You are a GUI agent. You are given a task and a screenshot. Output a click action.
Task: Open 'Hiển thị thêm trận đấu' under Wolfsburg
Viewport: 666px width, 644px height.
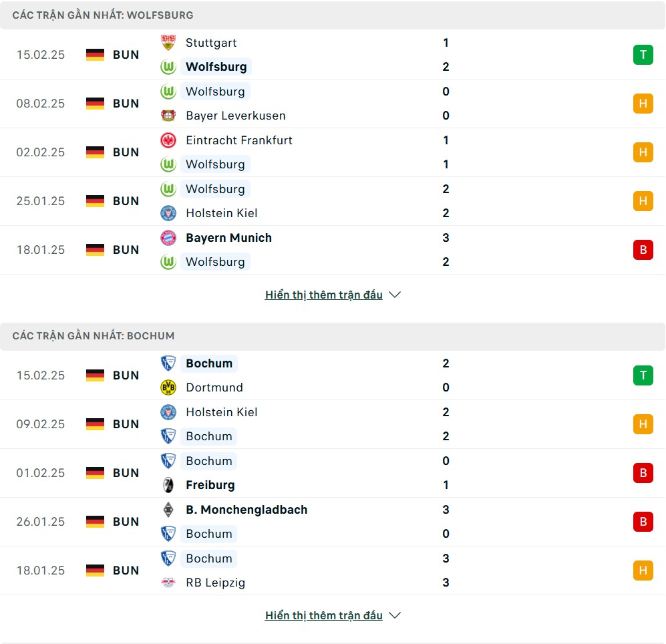pos(323,295)
